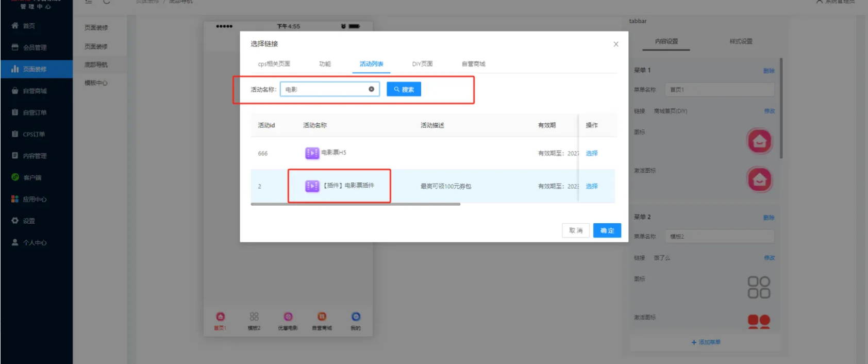Image resolution: width=868 pixels, height=364 pixels.
Task: Switch to 样式设置 tab in tabbar panel
Action: click(741, 41)
